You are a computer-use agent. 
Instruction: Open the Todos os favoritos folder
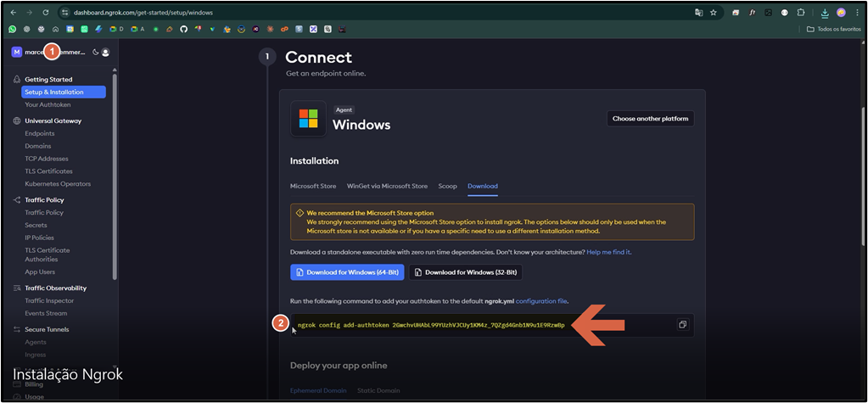834,29
